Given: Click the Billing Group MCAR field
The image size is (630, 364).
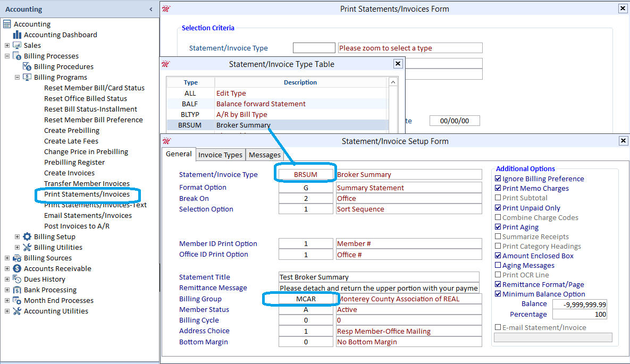Looking at the screenshot, I should (x=306, y=299).
